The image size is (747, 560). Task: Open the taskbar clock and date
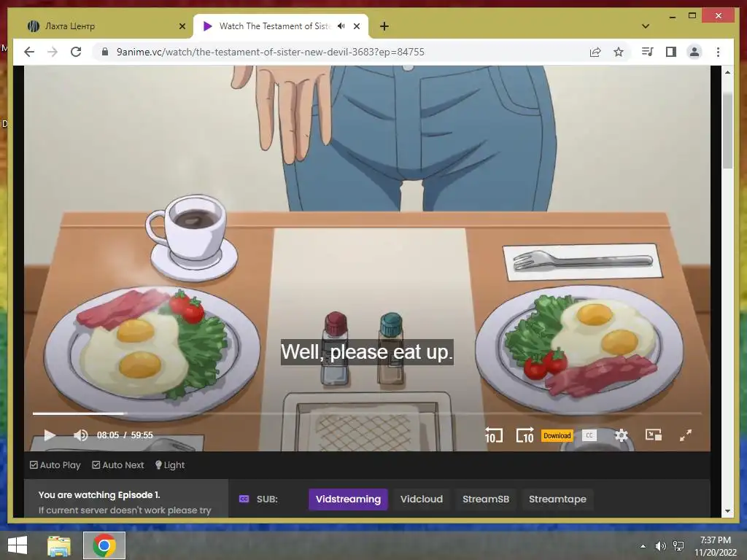716,546
